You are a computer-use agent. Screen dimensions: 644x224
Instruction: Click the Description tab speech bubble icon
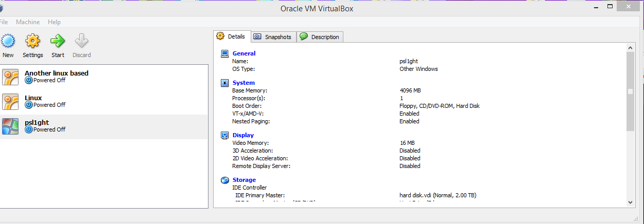pos(304,37)
